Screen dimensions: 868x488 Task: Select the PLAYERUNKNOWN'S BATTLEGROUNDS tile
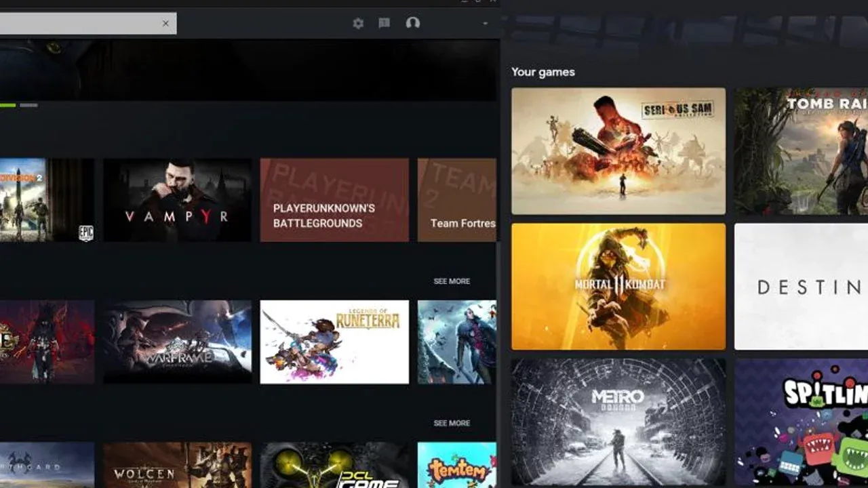pyautogui.click(x=334, y=200)
